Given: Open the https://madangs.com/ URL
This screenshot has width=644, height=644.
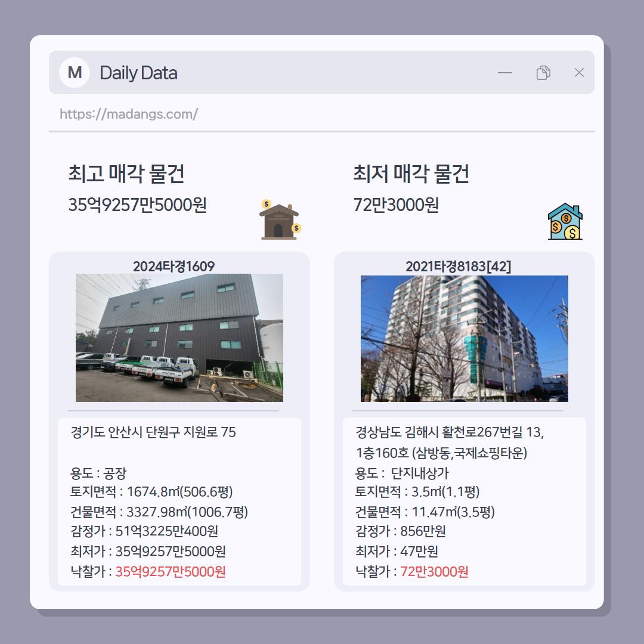Looking at the screenshot, I should [129, 114].
